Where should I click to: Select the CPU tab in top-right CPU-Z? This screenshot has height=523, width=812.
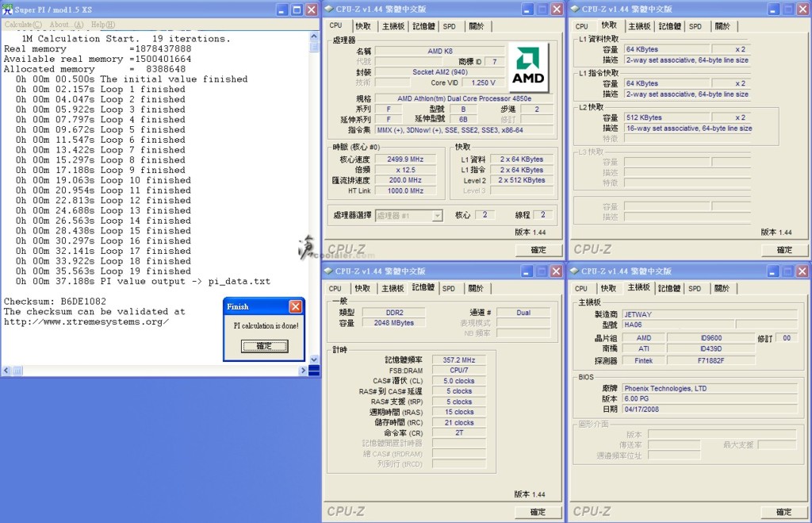click(581, 26)
